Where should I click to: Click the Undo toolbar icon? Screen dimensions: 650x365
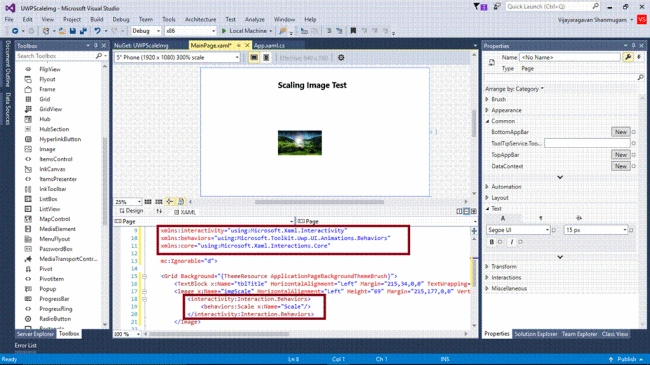[97, 31]
